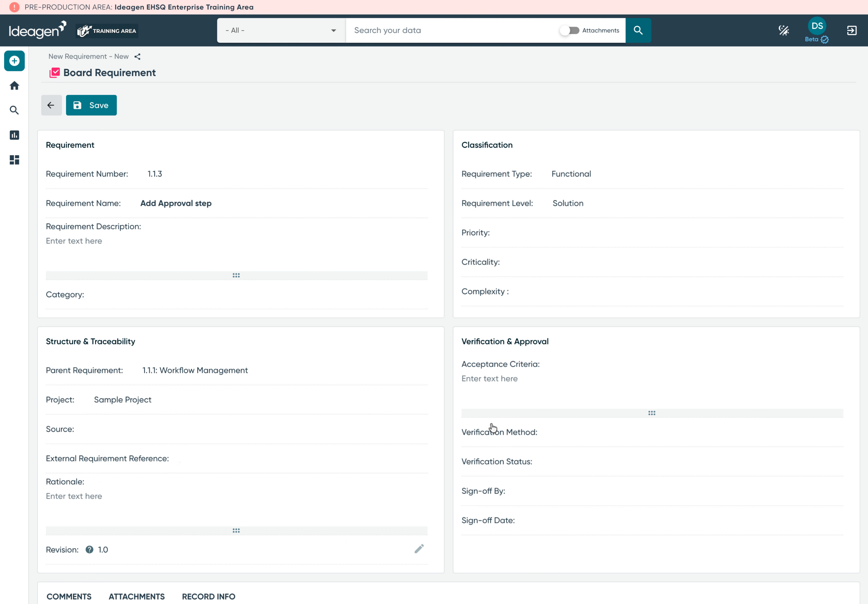
Task: Open the Home icon in sidebar
Action: pyautogui.click(x=14, y=86)
